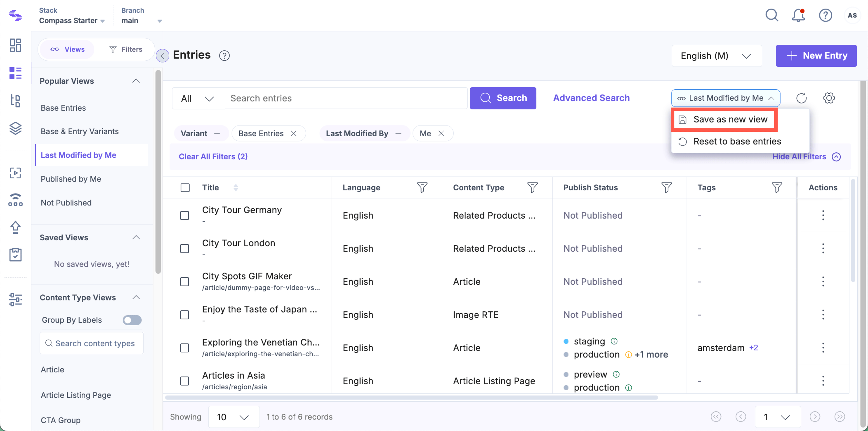Click the refresh entries icon
The height and width of the screenshot is (431, 868).
801,98
